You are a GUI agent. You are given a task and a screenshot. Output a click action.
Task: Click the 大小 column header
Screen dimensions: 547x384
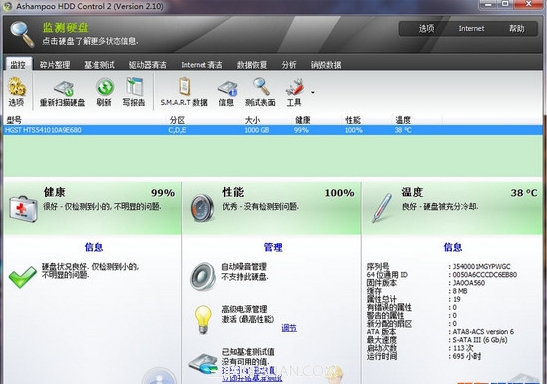252,120
